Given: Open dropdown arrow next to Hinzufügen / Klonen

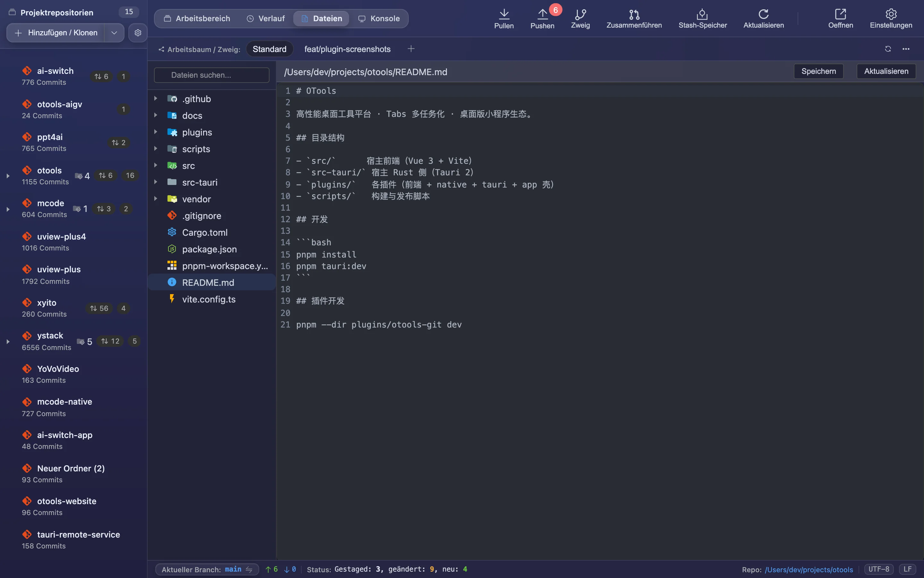Looking at the screenshot, I should coord(114,33).
